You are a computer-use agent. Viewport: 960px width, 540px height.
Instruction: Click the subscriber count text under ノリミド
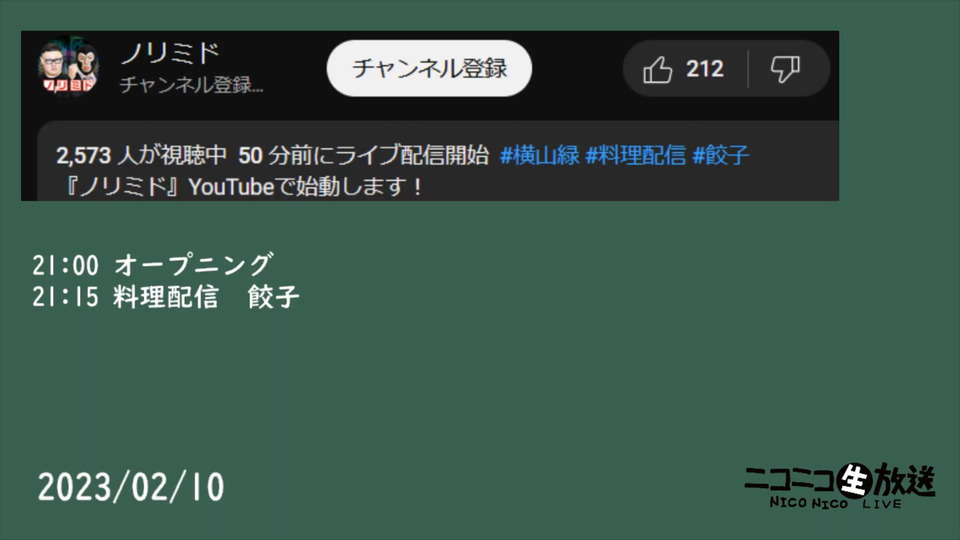point(191,84)
